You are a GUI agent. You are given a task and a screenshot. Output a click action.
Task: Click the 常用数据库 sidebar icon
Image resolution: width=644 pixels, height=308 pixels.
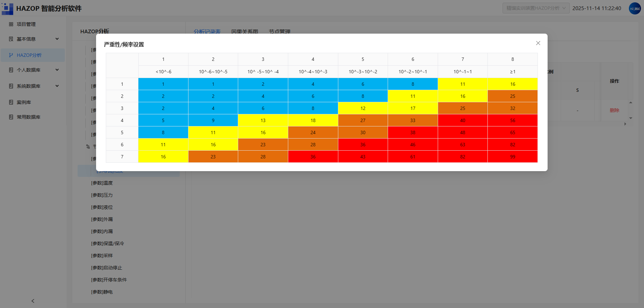click(x=11, y=117)
